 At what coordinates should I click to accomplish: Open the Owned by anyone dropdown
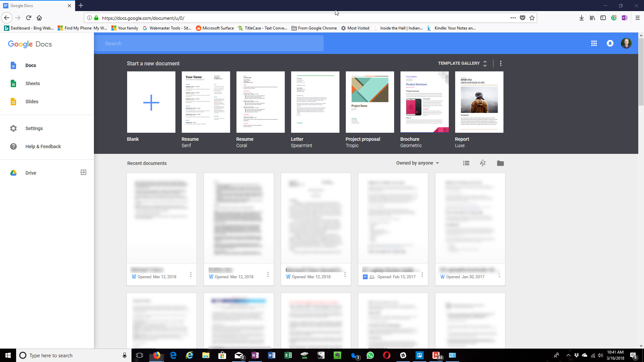[x=418, y=163]
